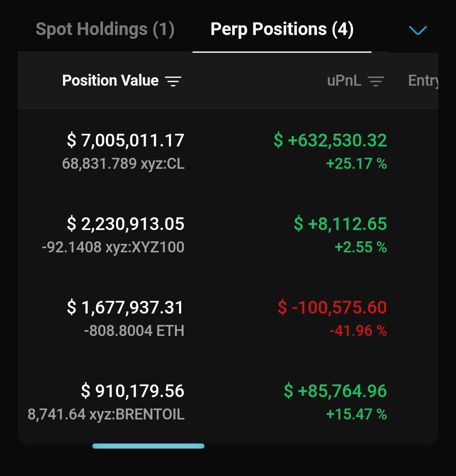This screenshot has height=476, width=456.
Task: Expand the blue chevron dropdown arrow
Action: (x=418, y=30)
